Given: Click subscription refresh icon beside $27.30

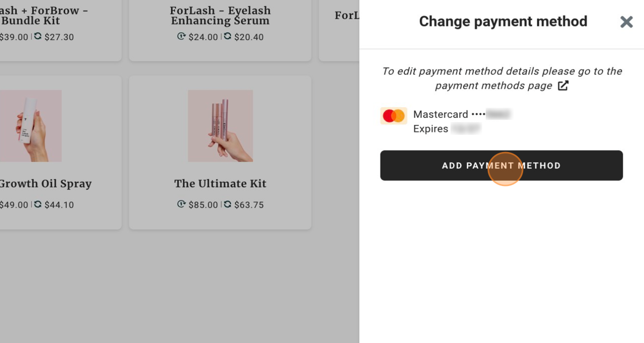Looking at the screenshot, I should 38,36.
